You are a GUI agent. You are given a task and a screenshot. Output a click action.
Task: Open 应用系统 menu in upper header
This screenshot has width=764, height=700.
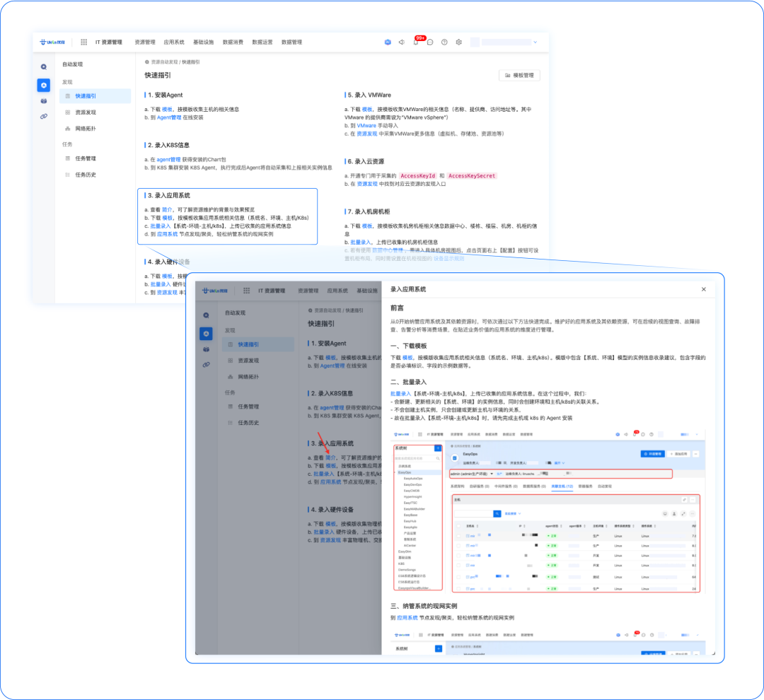click(x=174, y=42)
